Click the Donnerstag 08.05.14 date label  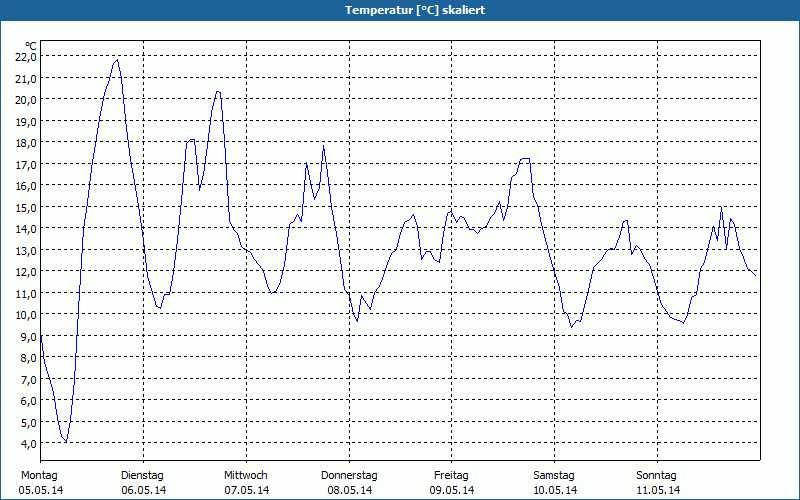pos(349,483)
